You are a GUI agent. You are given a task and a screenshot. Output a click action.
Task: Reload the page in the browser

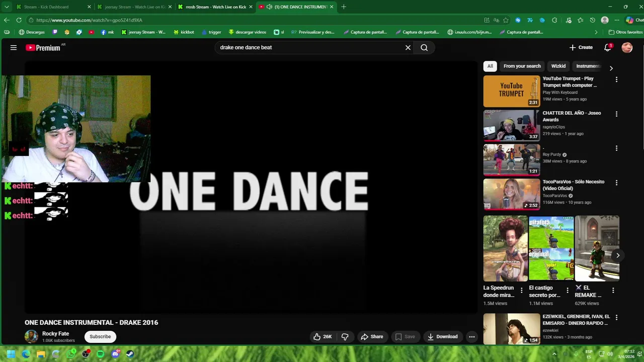pyautogui.click(x=19, y=20)
